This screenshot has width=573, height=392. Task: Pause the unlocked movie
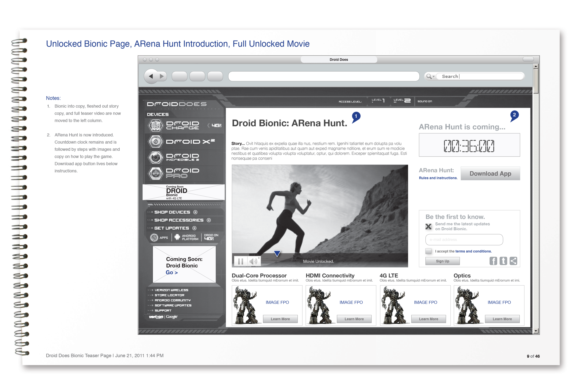(x=241, y=261)
